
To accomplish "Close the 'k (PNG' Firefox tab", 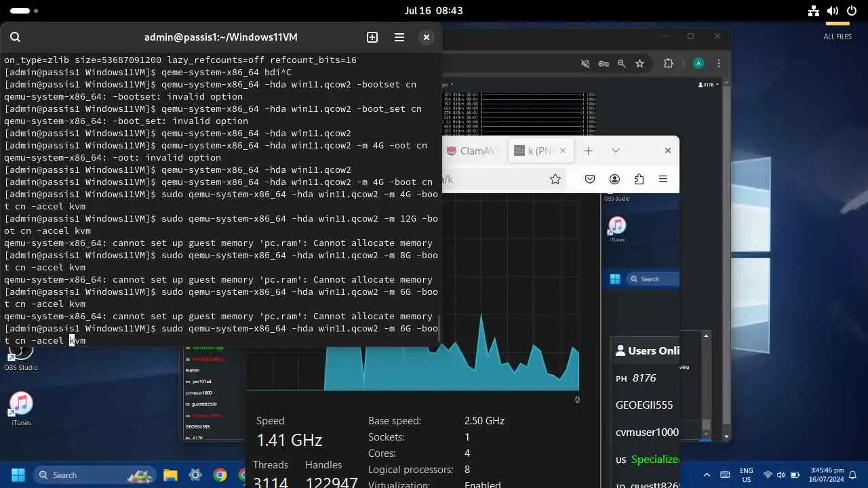I will point(564,151).
